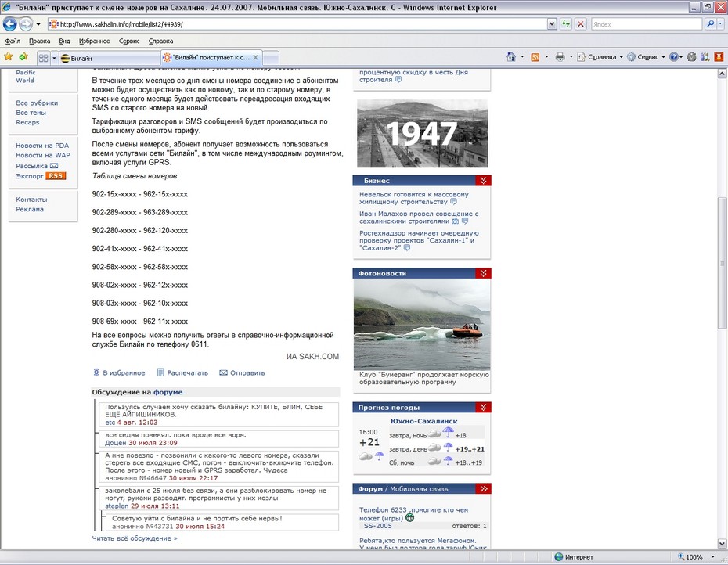
Task: Open the search provider dropdown arrow
Action: coord(720,24)
